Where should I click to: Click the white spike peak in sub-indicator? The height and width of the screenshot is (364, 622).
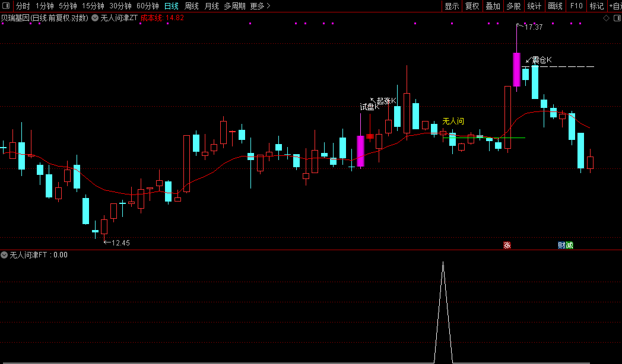click(x=443, y=263)
